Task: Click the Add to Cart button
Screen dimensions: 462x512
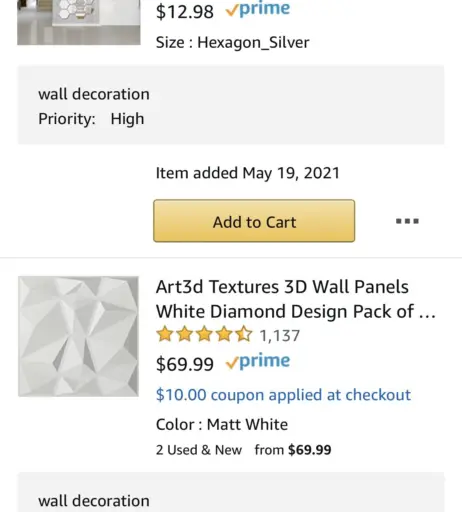Action: [x=254, y=221]
